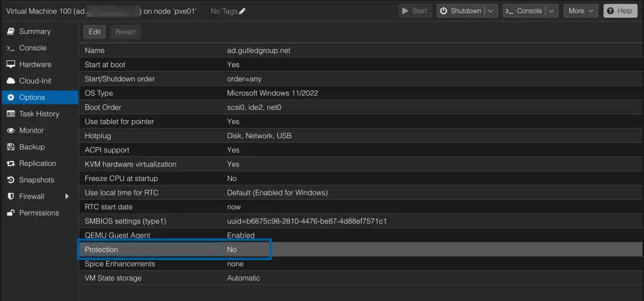Select the Hotplug row
This screenshot has height=301, width=644.
click(x=361, y=136)
